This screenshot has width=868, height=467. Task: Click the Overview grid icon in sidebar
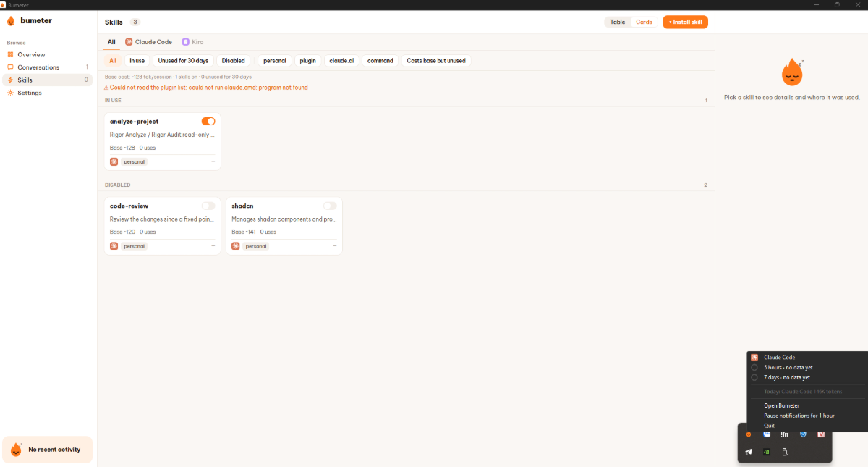10,54
